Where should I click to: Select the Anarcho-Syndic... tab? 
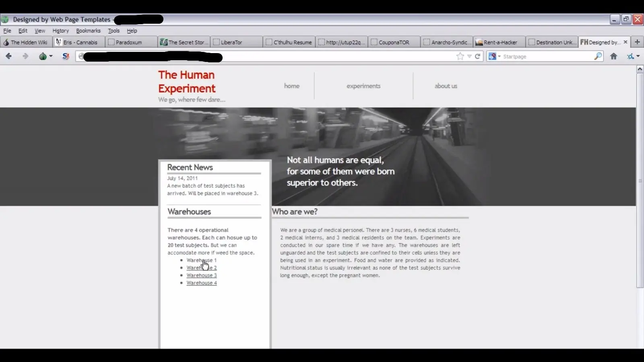point(446,42)
